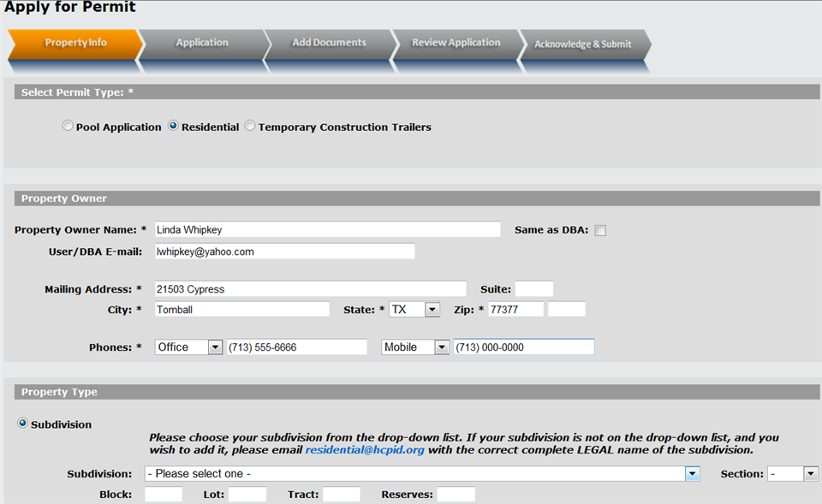
Task: Select the Subdivision property type radio
Action: point(22,423)
